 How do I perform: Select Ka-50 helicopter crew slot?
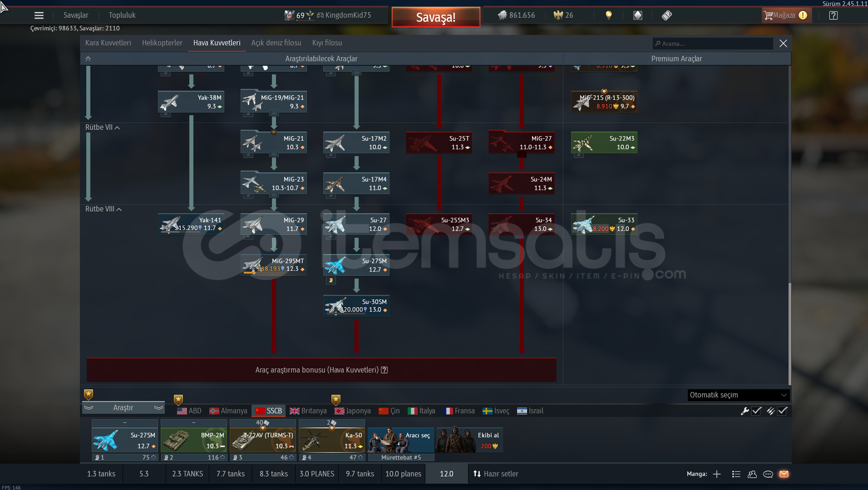coord(332,440)
